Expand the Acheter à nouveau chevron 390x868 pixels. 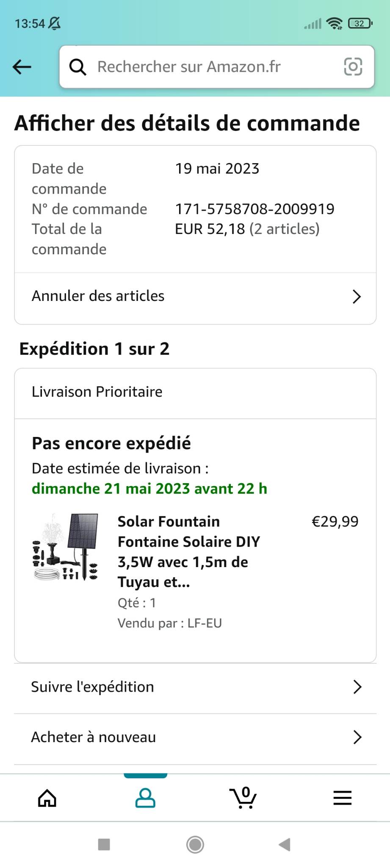(x=357, y=737)
